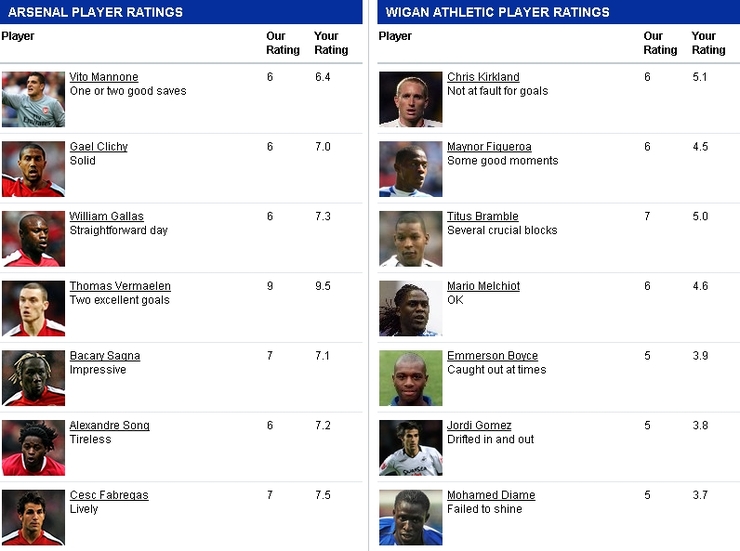Click the Mario Melchiot link
Image resolution: width=740 pixels, height=551 pixels.
[x=483, y=286]
